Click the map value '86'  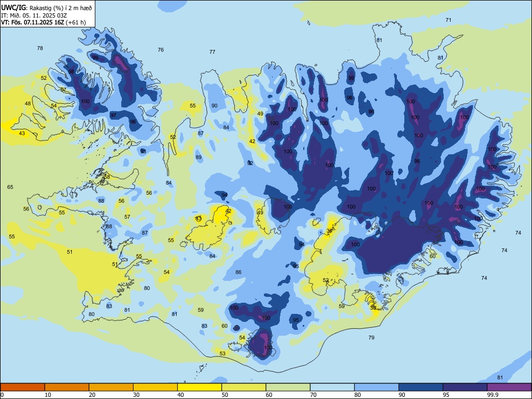click(x=238, y=272)
